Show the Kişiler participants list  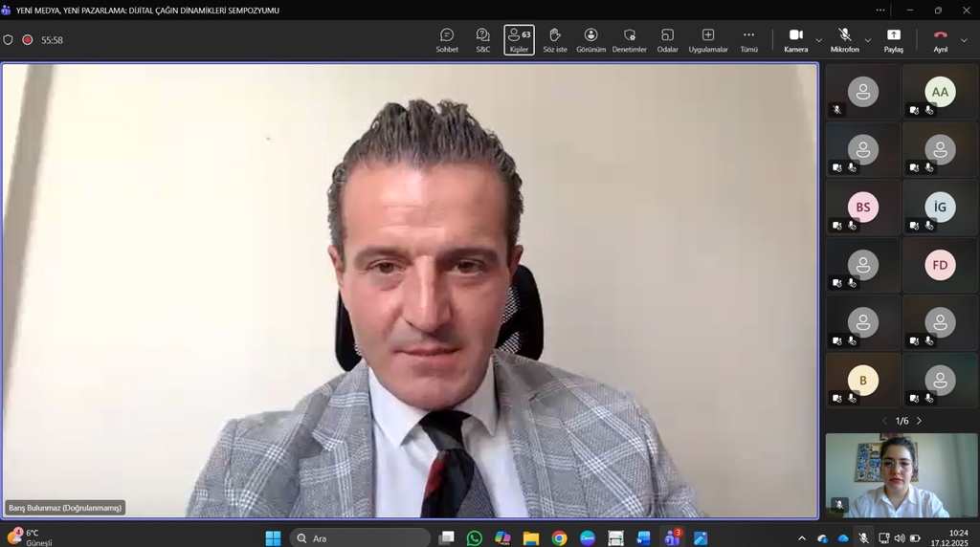[519, 39]
